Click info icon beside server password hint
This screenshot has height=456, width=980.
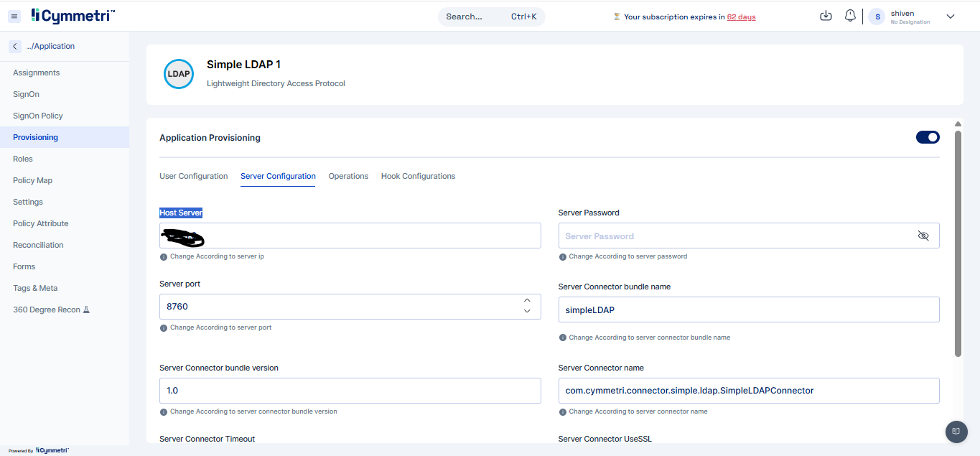pyautogui.click(x=562, y=256)
